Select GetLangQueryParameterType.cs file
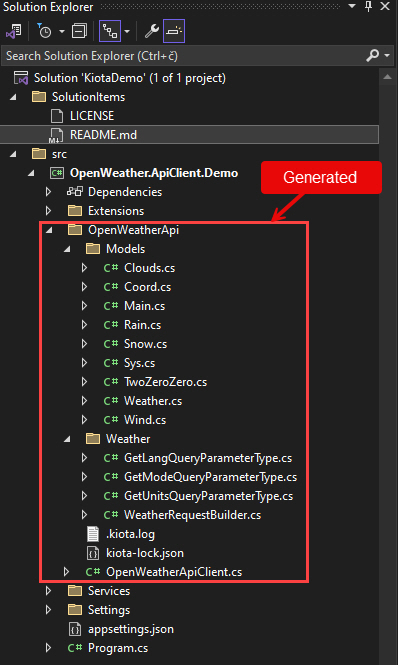Image resolution: width=398 pixels, height=665 pixels. (208, 458)
